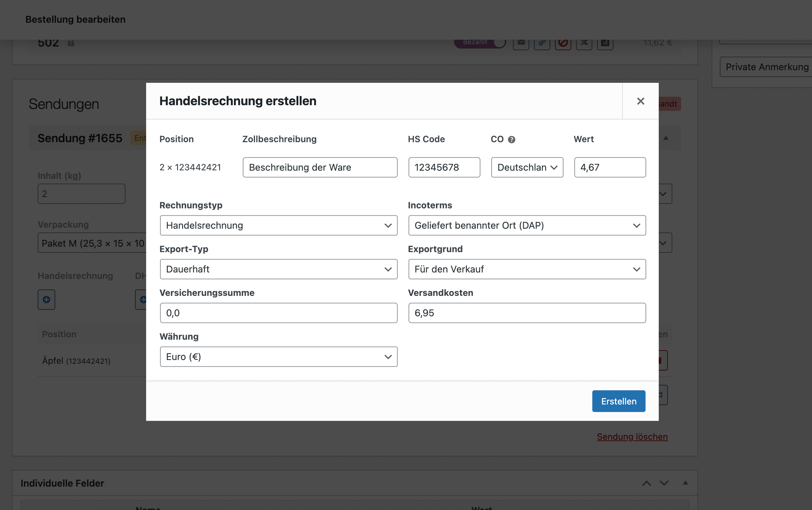Close the Handelsrechnung erstellen dialog
812x510 pixels.
coord(640,101)
